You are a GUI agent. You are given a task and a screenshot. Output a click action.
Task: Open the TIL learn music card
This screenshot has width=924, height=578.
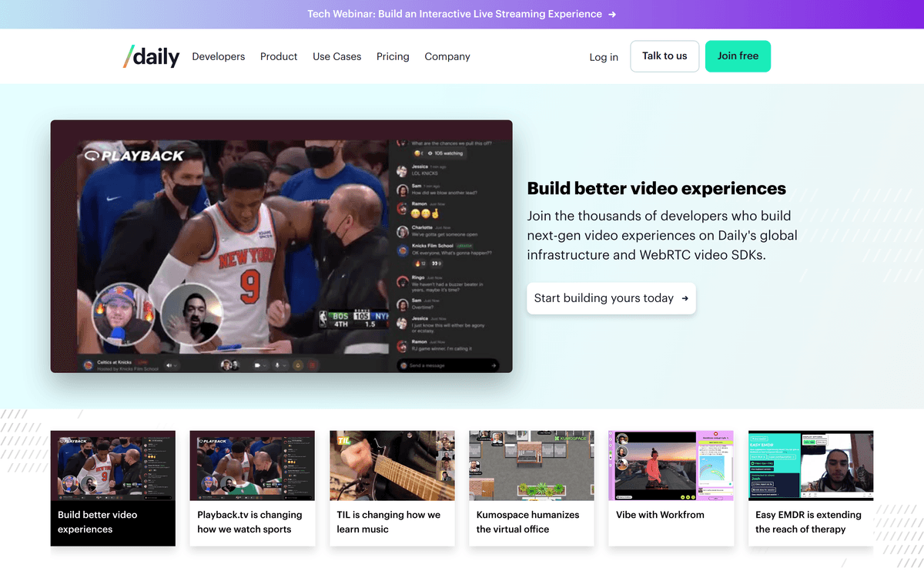click(392, 488)
